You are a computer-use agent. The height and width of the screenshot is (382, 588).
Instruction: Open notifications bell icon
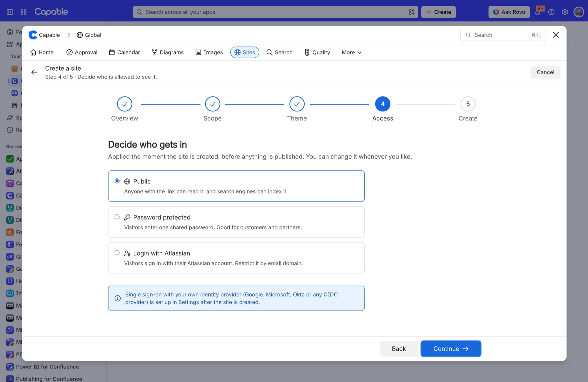click(538, 12)
